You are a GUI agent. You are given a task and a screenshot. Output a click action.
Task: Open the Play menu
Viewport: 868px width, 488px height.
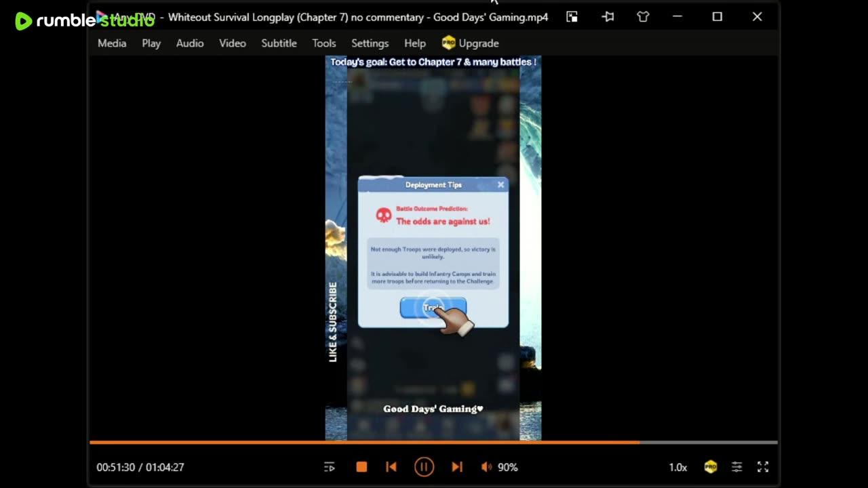click(x=151, y=43)
